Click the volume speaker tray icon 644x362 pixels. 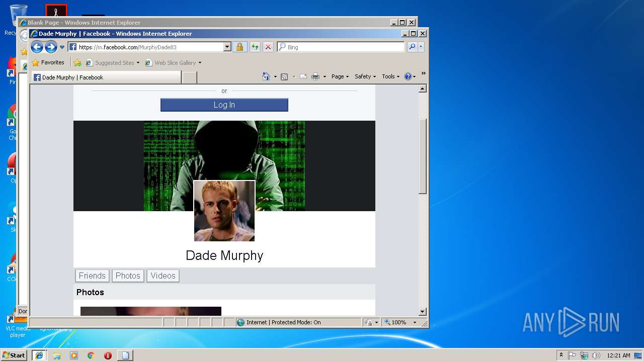[x=596, y=355]
